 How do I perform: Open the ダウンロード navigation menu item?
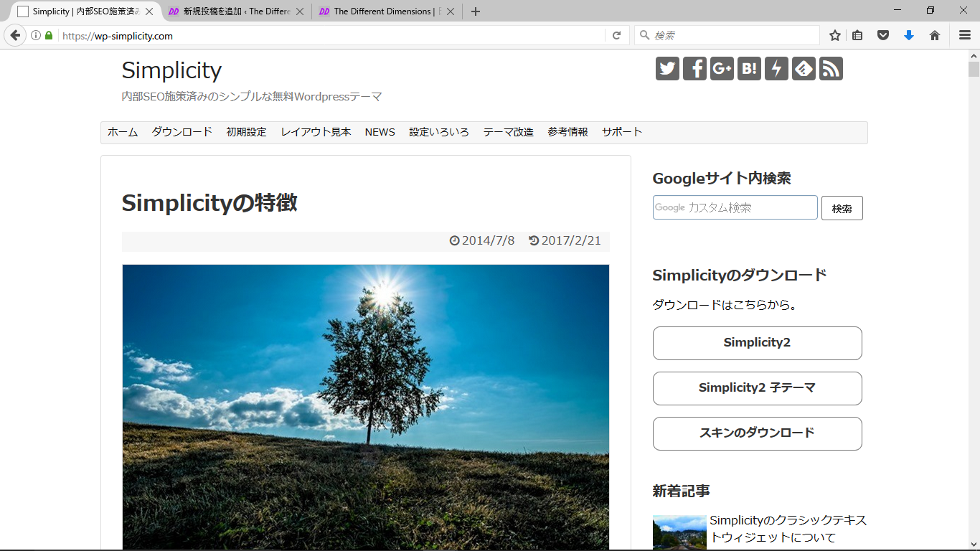[x=182, y=132]
